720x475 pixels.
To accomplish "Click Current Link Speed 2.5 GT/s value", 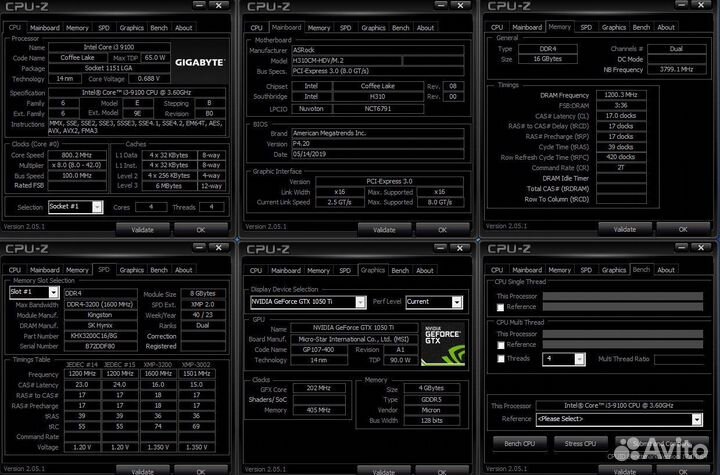I will click(x=340, y=202).
